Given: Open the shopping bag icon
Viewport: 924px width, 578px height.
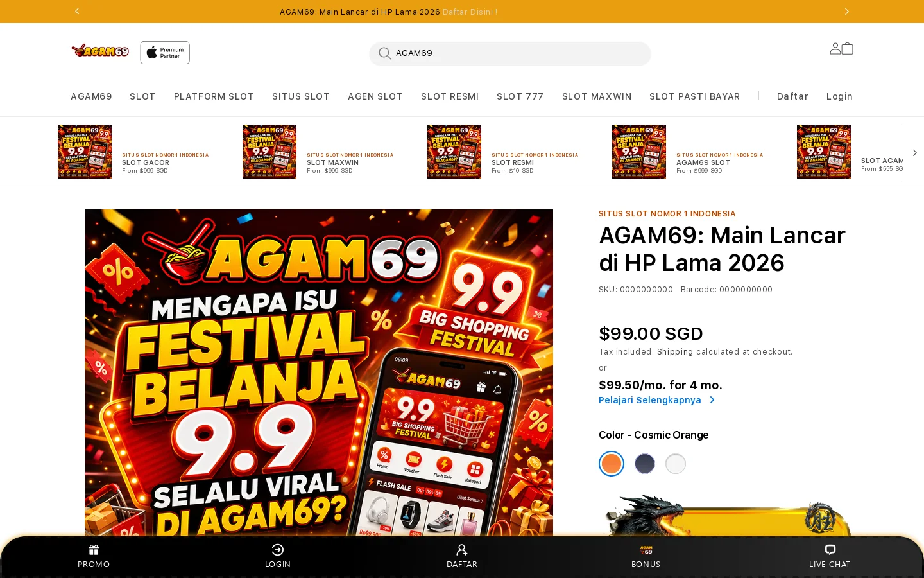Looking at the screenshot, I should pos(848,48).
